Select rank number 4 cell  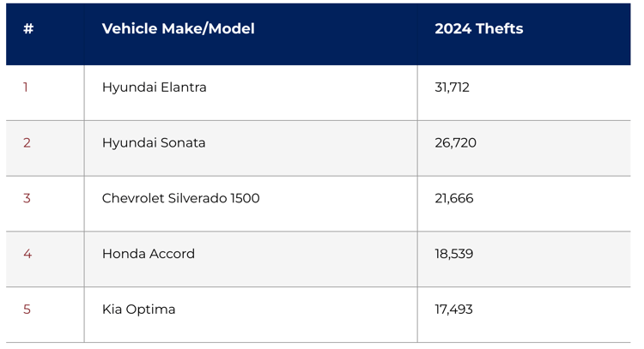[27, 254]
